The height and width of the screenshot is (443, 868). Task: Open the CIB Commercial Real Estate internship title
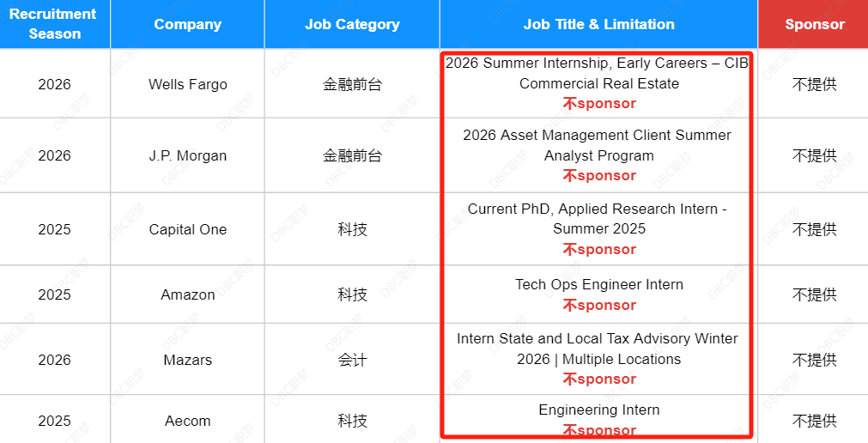(x=597, y=73)
